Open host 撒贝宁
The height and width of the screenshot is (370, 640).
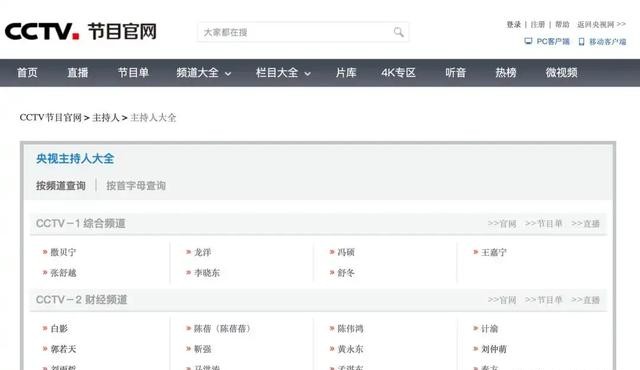point(63,252)
